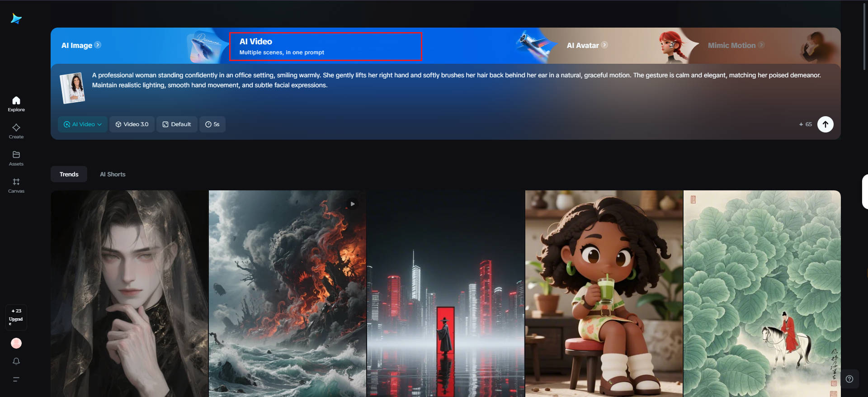Screen dimensions: 868x397
Task: Select the AI Video banner tab
Action: click(325, 46)
